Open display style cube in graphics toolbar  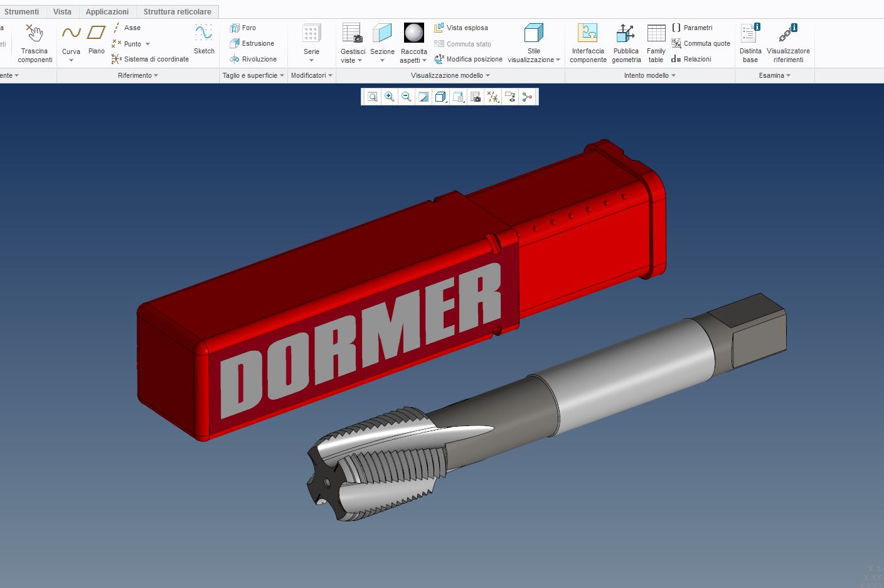[x=441, y=97]
